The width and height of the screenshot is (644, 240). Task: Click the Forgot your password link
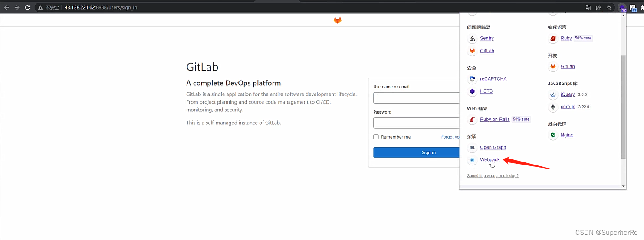[x=450, y=137]
